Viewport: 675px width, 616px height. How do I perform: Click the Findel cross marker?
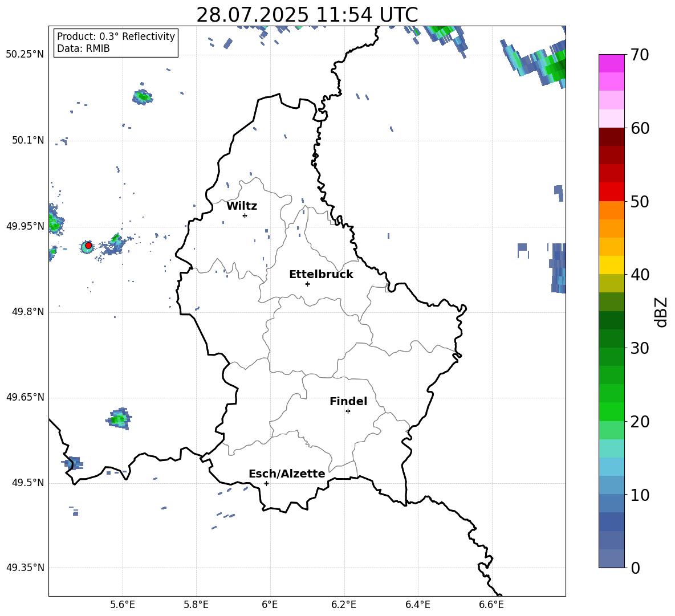pyautogui.click(x=348, y=411)
